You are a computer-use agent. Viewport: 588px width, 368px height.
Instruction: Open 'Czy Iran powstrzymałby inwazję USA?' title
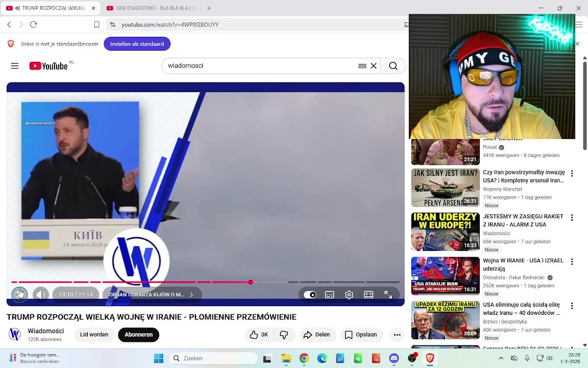[x=524, y=176]
